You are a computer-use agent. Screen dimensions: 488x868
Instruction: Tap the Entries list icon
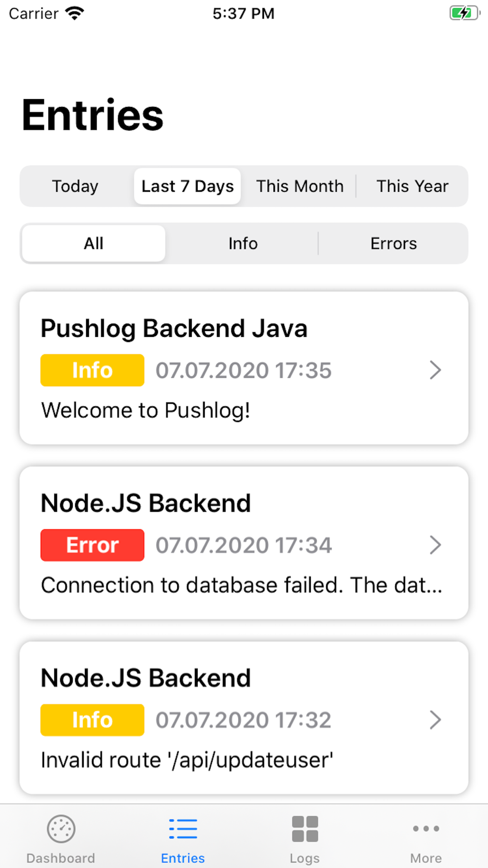pyautogui.click(x=183, y=829)
